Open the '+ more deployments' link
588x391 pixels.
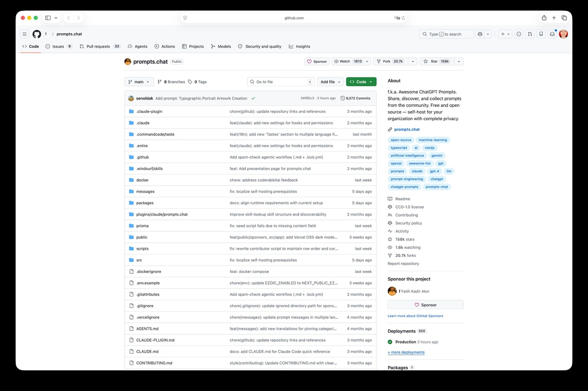tap(406, 352)
